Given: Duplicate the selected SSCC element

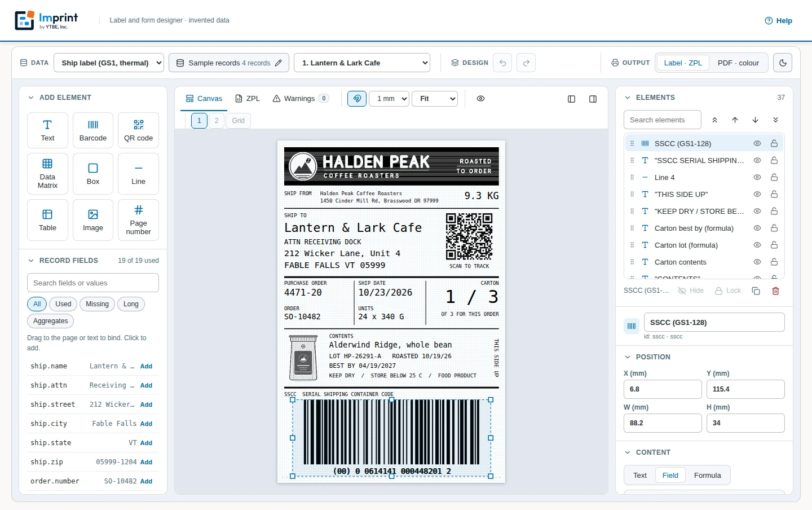Looking at the screenshot, I should point(756,291).
